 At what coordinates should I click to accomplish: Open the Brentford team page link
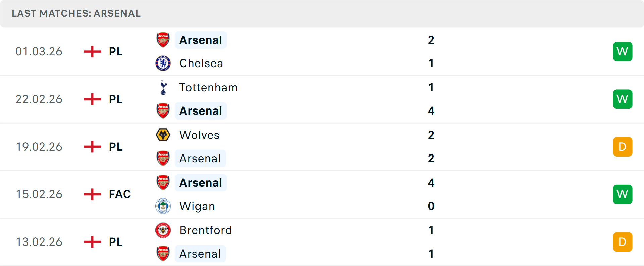click(x=206, y=230)
